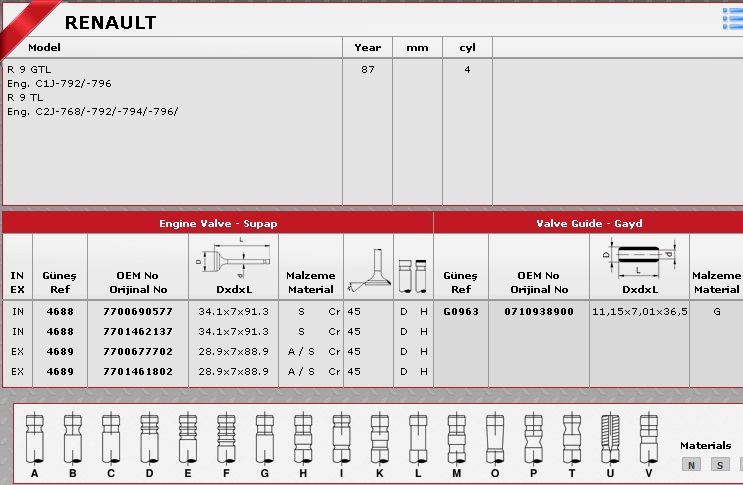Open the Engine Valve - Supap header
Screen dimensions: 743x485
click(x=218, y=224)
